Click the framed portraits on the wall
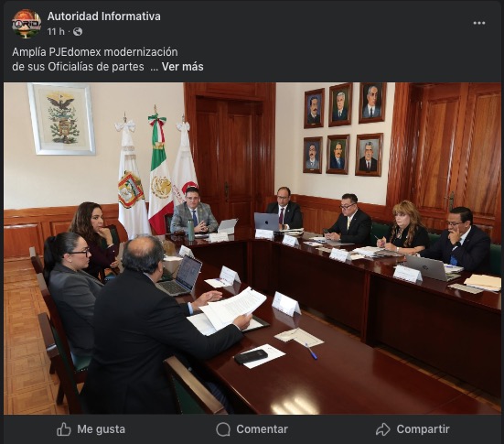 pos(344,130)
